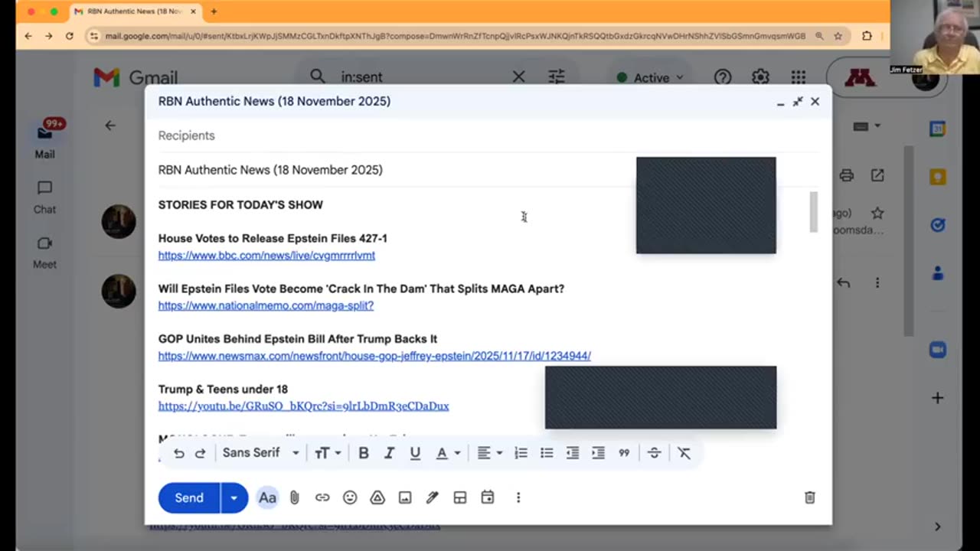This screenshot has height=551, width=980.
Task: Click the indent less icon
Action: click(x=572, y=453)
